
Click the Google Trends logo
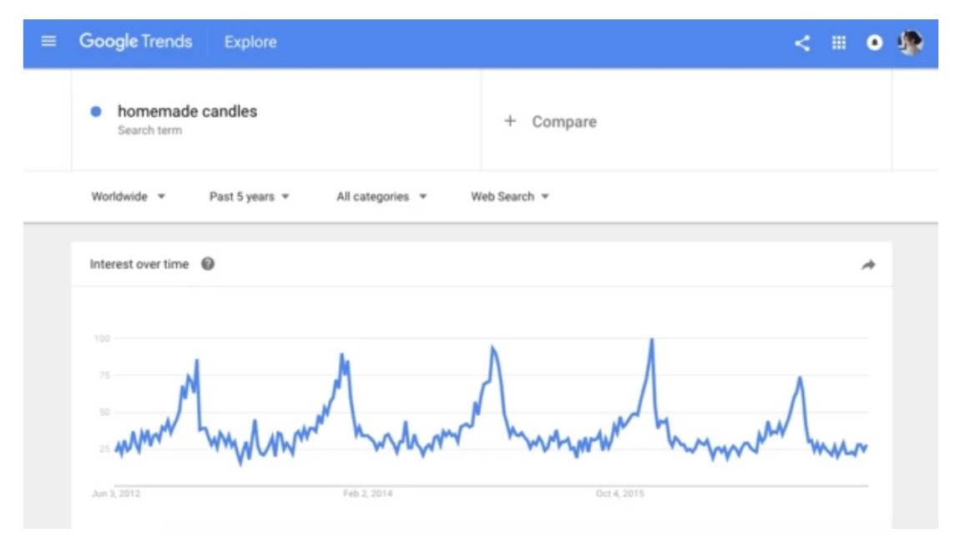[x=135, y=42]
